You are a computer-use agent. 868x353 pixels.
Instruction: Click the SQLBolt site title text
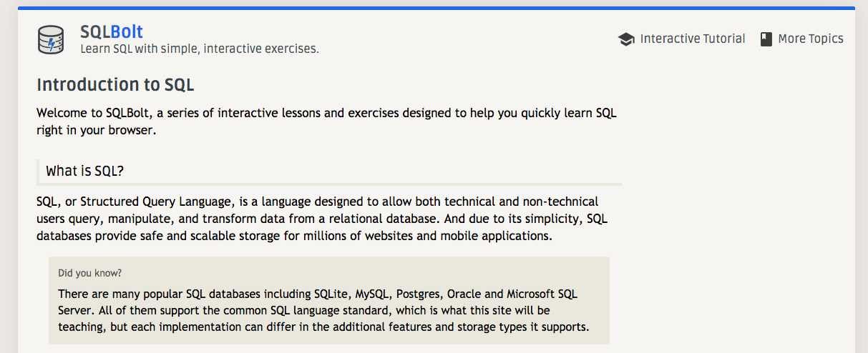[x=112, y=31]
